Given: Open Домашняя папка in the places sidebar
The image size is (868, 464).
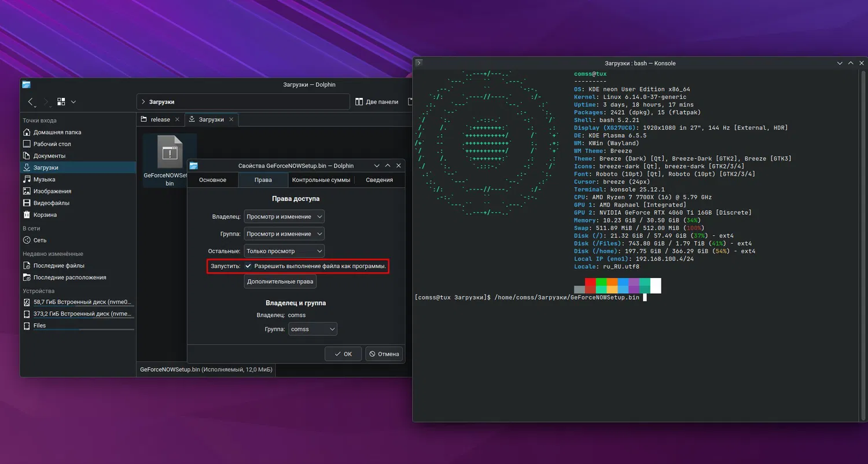Looking at the screenshot, I should [78, 132].
